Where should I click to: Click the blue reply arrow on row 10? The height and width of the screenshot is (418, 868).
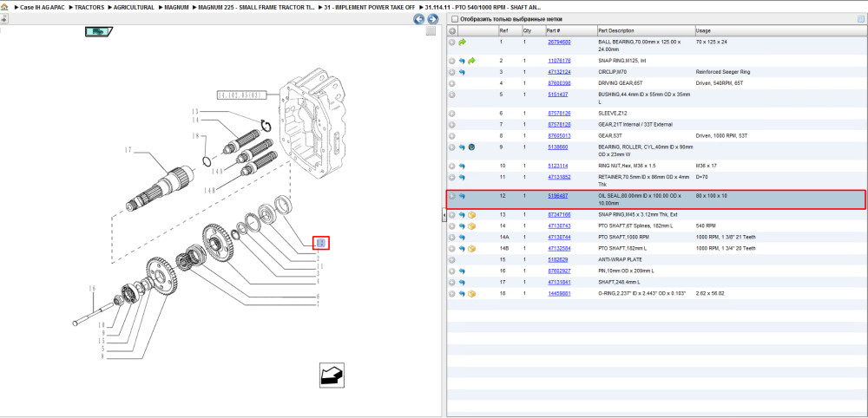click(463, 166)
